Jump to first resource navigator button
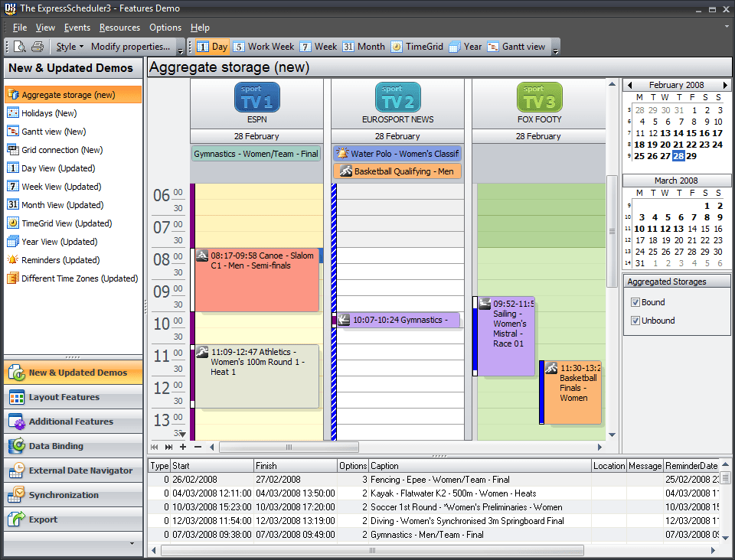Viewport: 735px width, 560px height. 155,447
